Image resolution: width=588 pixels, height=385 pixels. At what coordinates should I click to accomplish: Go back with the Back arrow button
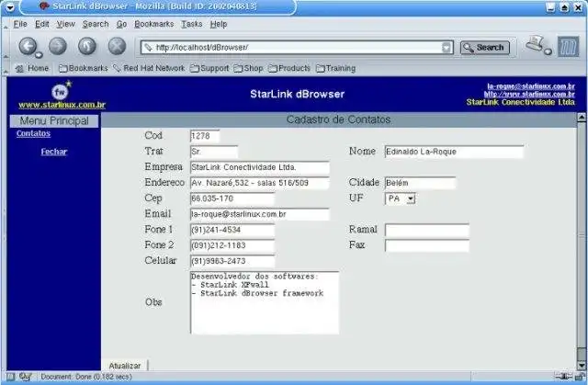pyautogui.click(x=28, y=47)
